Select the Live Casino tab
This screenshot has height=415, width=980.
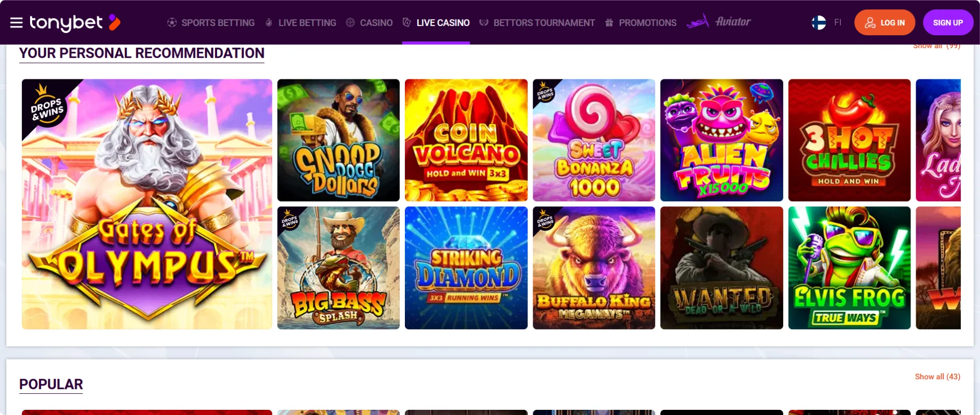(x=436, y=23)
